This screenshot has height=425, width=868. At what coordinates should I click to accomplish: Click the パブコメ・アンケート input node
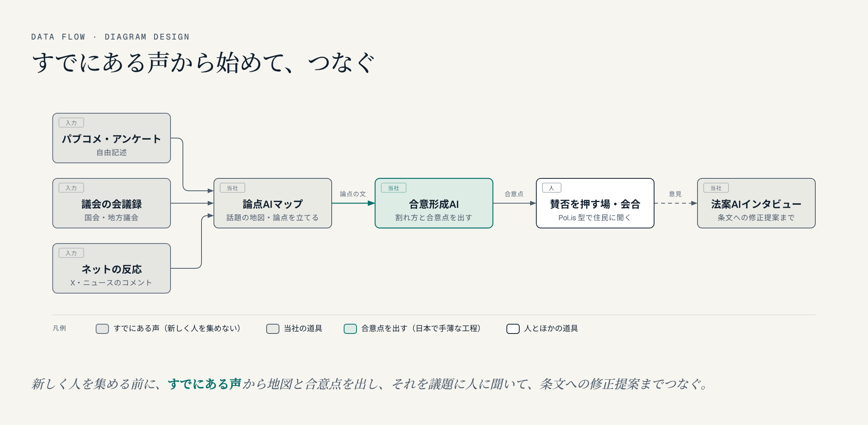click(x=112, y=138)
